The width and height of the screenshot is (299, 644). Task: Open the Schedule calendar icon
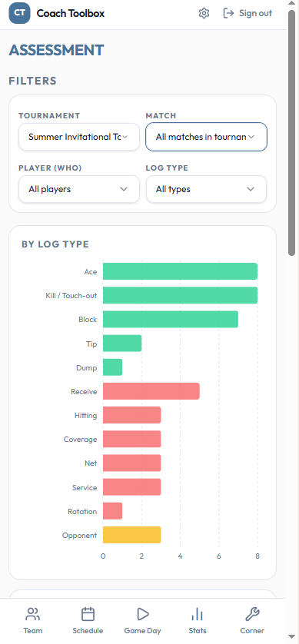(88, 615)
